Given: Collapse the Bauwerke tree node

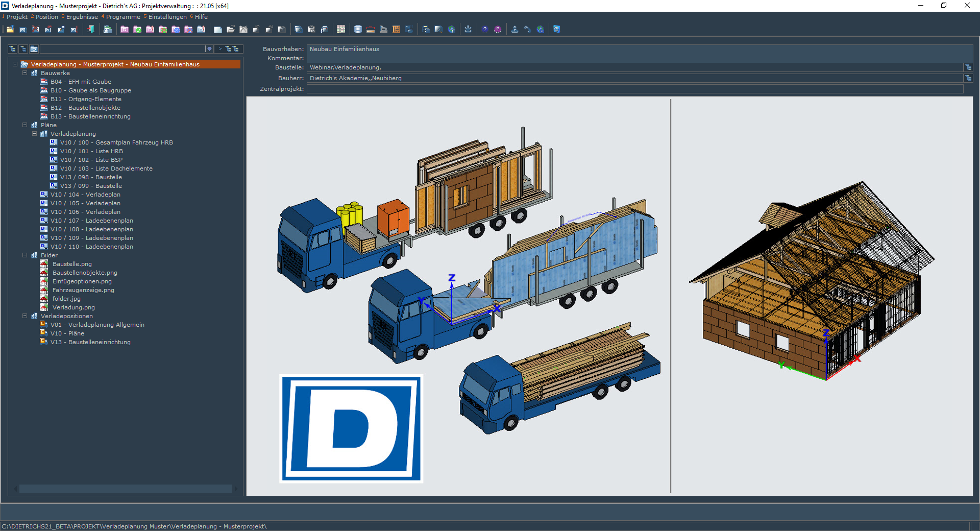Looking at the screenshot, I should pos(24,73).
